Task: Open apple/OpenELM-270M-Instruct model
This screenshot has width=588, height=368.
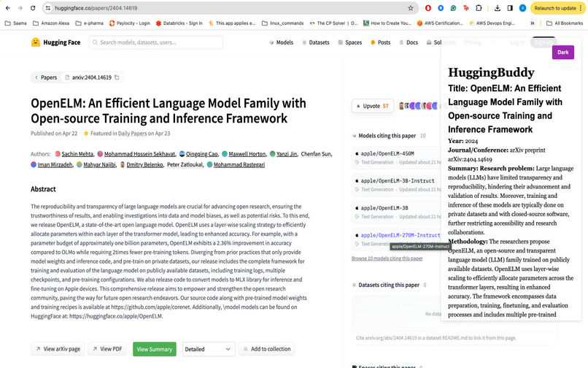Action: point(401,235)
